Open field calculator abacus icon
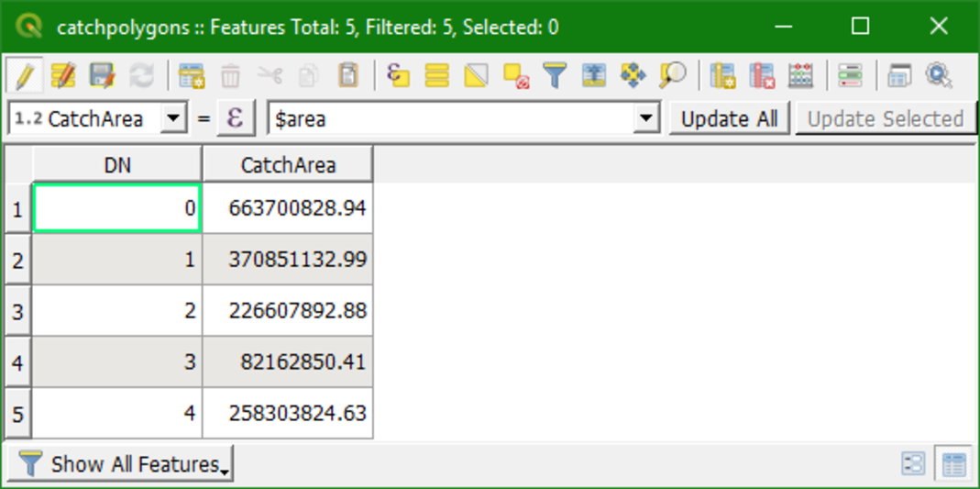The width and height of the screenshot is (980, 489). tap(800, 76)
